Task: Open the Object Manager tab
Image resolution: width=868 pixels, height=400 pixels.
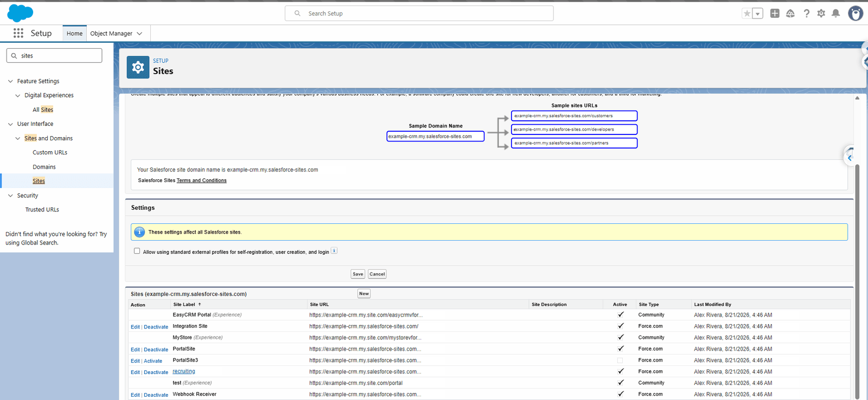Action: click(x=111, y=34)
